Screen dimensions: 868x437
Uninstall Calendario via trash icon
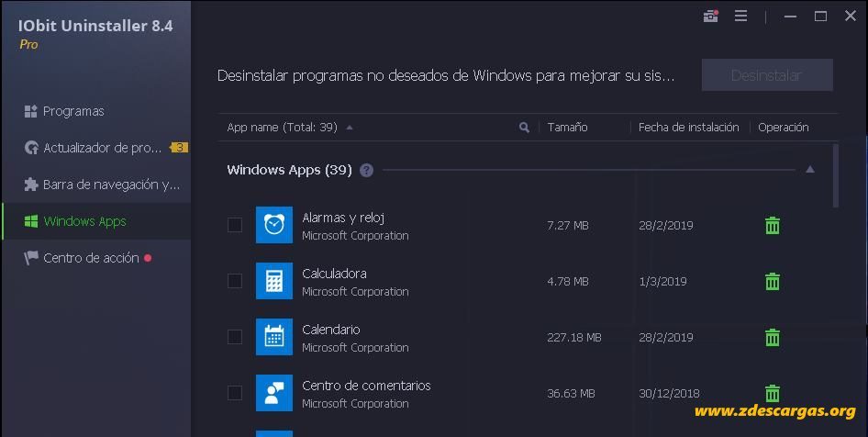pos(773,337)
